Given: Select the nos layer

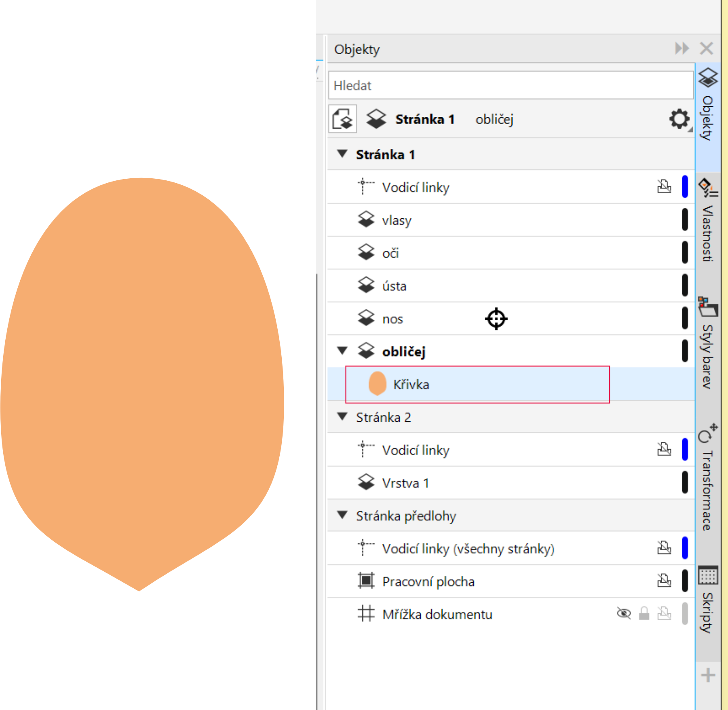Looking at the screenshot, I should click(392, 319).
